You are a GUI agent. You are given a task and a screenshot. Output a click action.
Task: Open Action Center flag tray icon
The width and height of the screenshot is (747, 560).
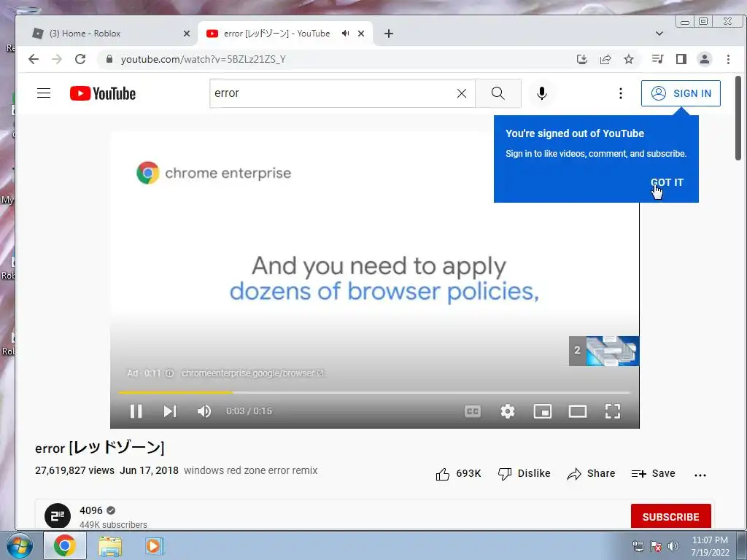656,546
